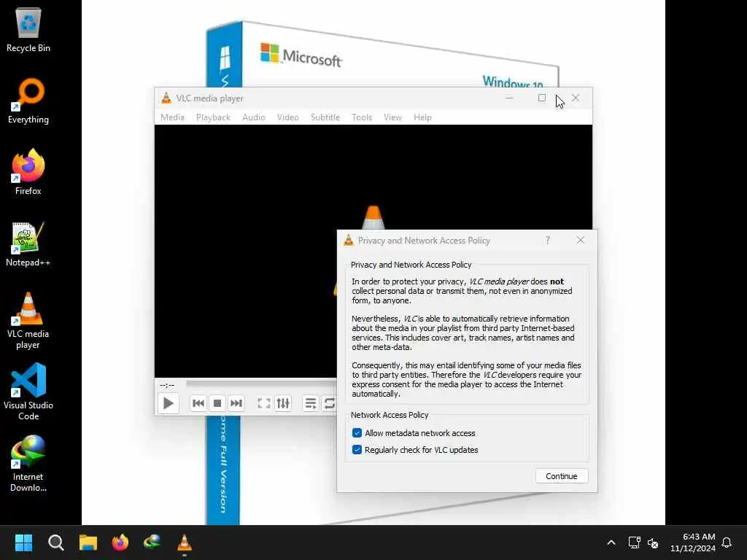Open extended settings equalizer icon
The height and width of the screenshot is (560, 747).
pos(283,403)
